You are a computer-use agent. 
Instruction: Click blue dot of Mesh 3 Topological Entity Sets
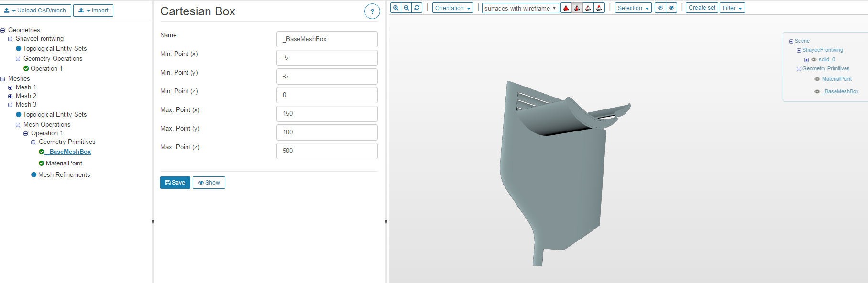[x=18, y=114]
